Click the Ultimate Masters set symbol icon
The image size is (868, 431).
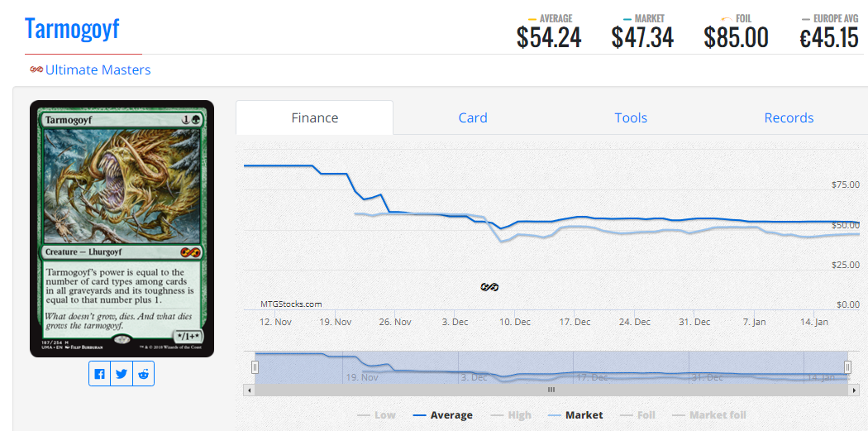pyautogui.click(x=36, y=69)
